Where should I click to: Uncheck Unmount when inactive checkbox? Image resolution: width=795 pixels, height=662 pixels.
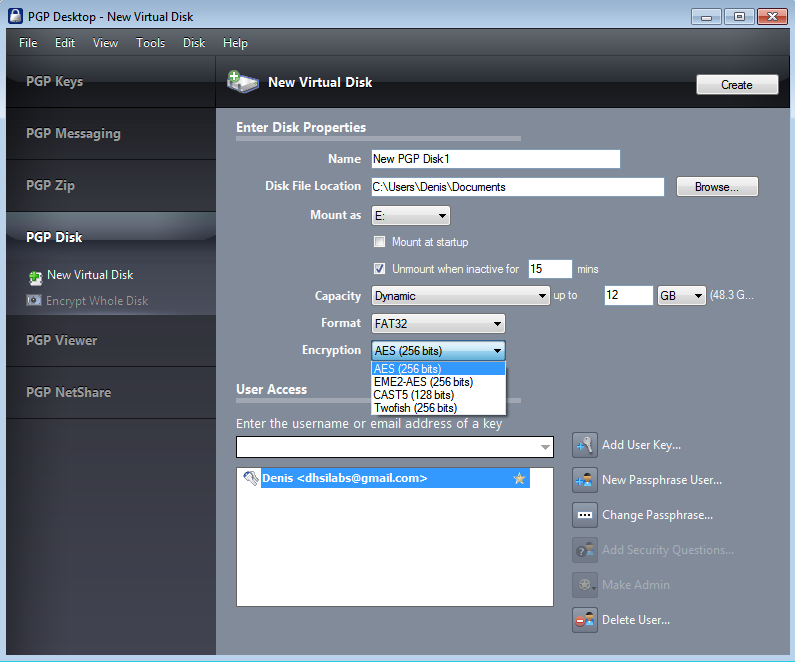(x=379, y=269)
